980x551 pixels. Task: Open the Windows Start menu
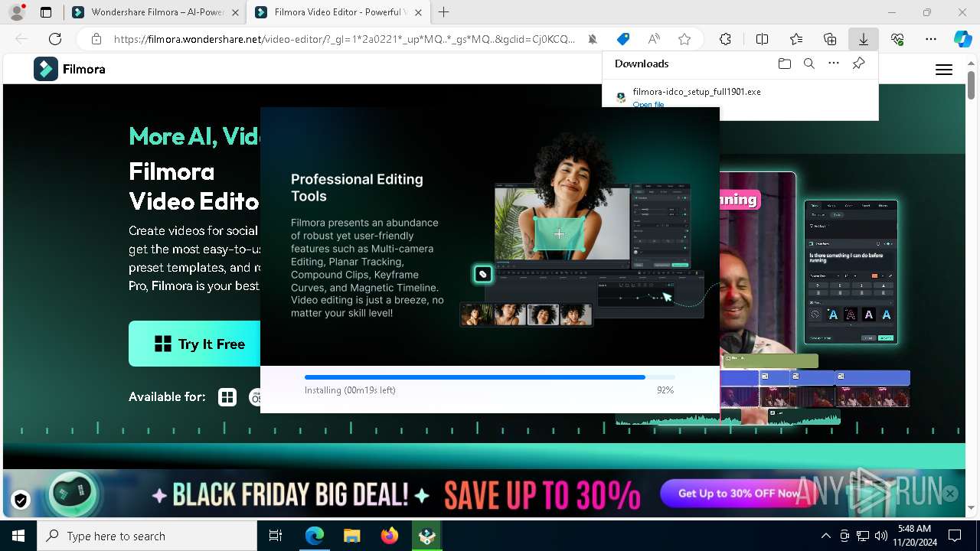point(18,536)
